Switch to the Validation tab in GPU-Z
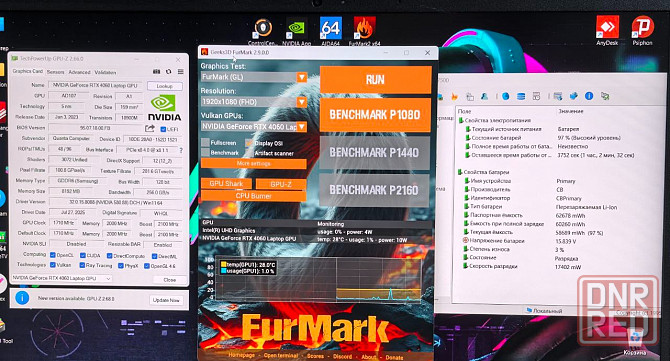 pos(105,72)
